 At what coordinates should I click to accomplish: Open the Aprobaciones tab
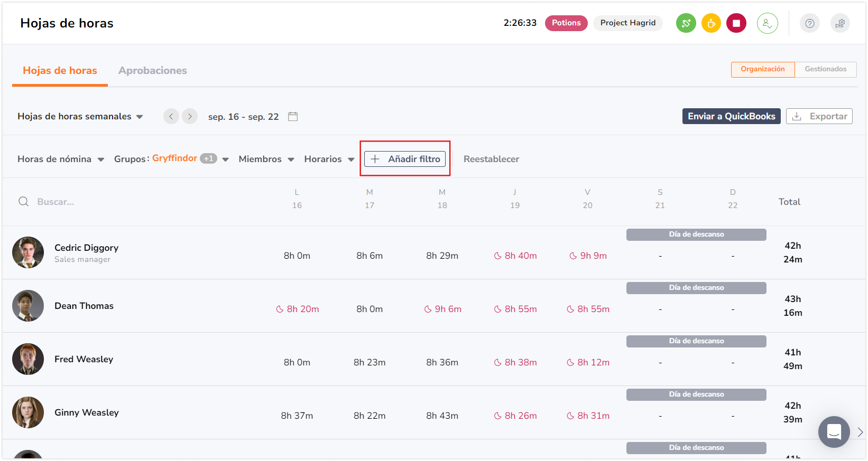tap(153, 71)
